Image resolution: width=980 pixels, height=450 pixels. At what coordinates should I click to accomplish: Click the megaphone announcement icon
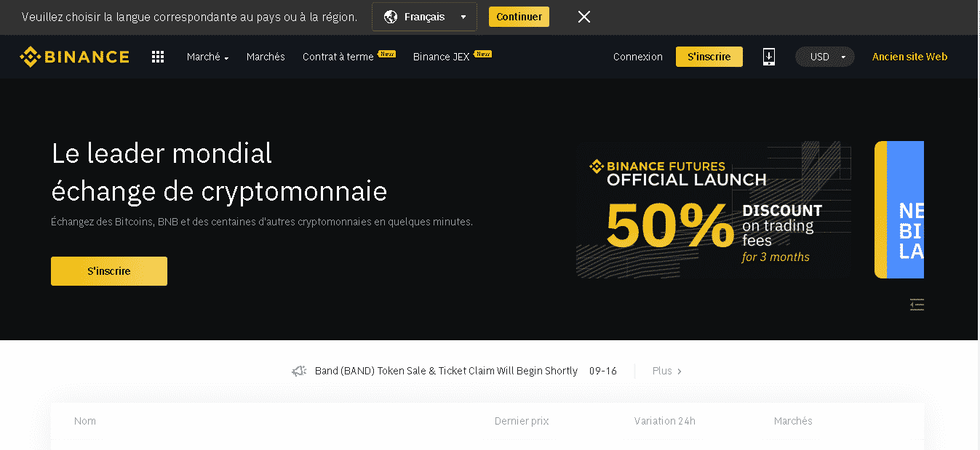(299, 371)
